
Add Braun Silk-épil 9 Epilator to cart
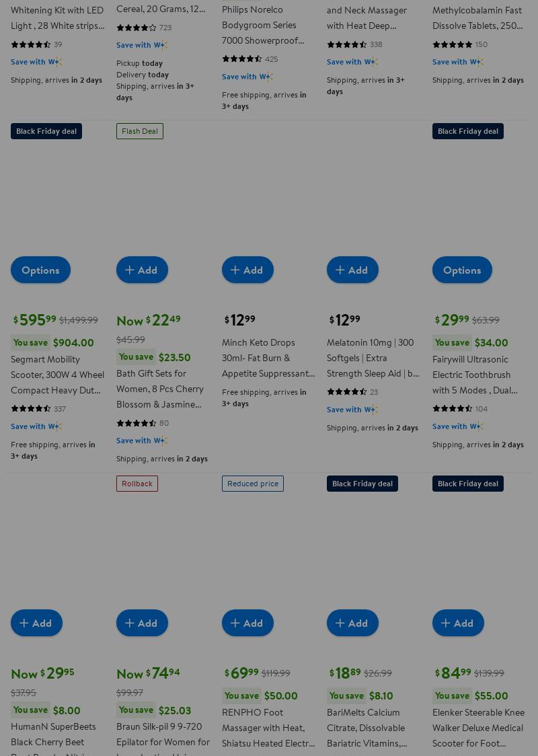(142, 623)
